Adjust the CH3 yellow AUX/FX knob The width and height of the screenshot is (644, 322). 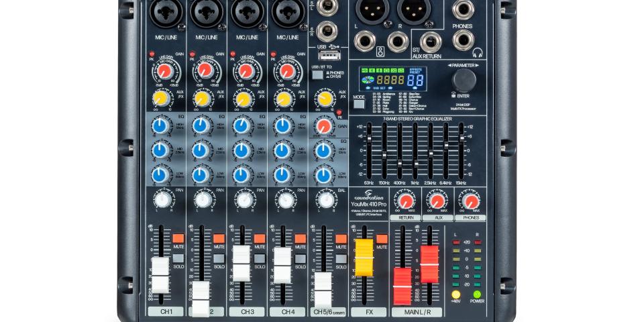click(x=243, y=99)
